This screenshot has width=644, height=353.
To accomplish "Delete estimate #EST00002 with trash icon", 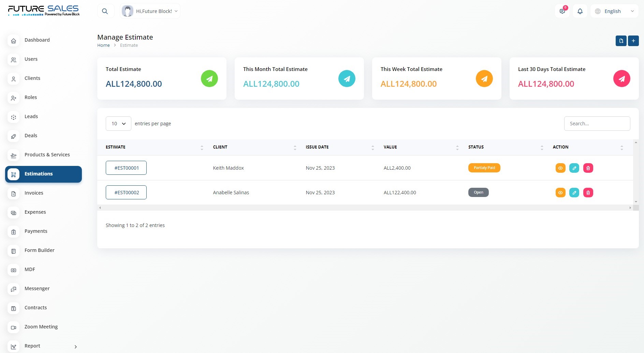I will (x=588, y=193).
